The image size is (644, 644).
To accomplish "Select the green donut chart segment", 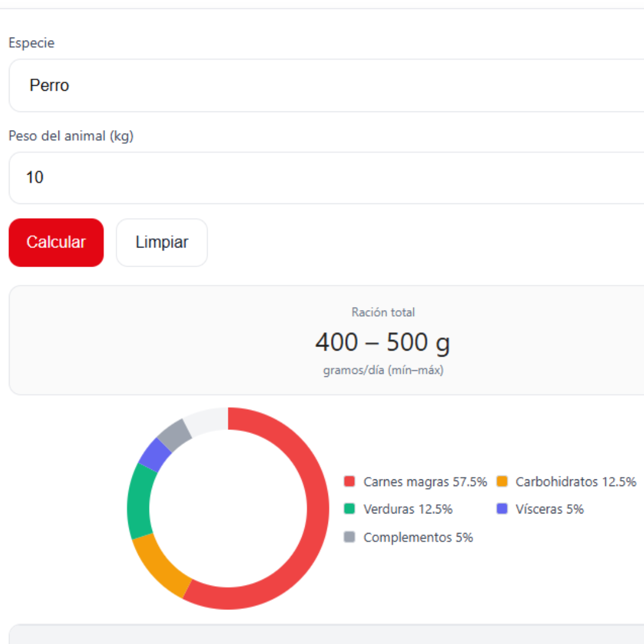I will (x=139, y=501).
